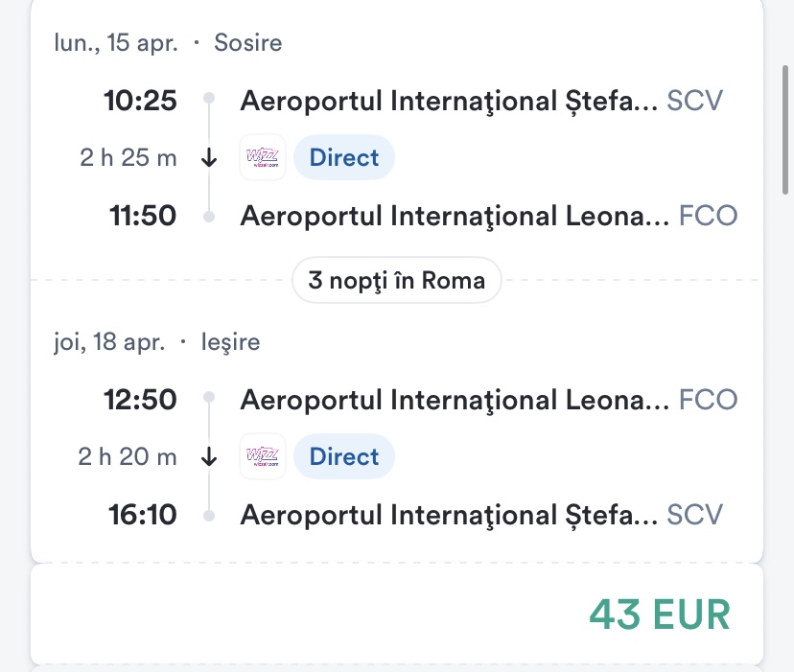Viewport: 794px width, 672px height.
Task: Click the 16:10 arrival timeline dot
Action: (209, 516)
